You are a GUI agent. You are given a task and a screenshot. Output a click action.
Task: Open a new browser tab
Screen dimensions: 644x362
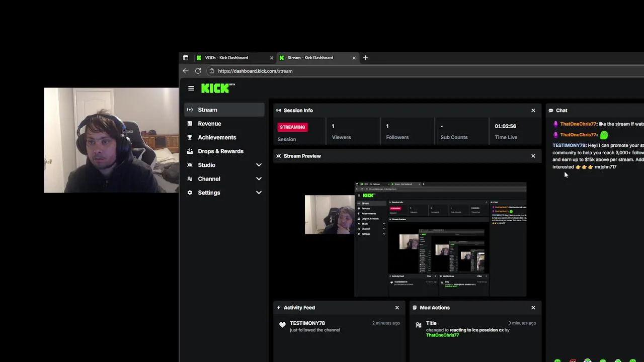tap(366, 58)
